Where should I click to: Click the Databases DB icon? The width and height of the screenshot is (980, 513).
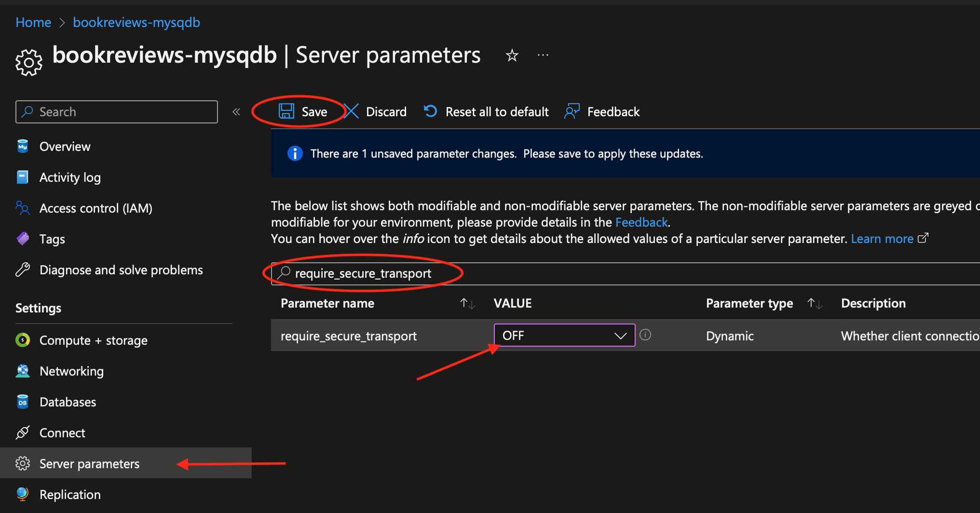pos(23,402)
